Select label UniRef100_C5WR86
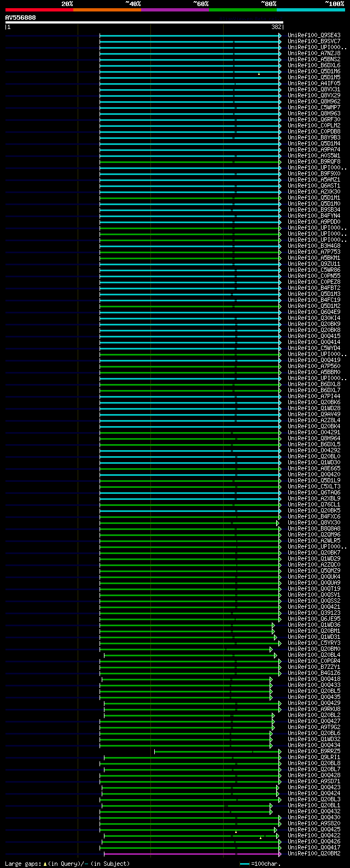The image size is (350, 868). click(x=314, y=270)
